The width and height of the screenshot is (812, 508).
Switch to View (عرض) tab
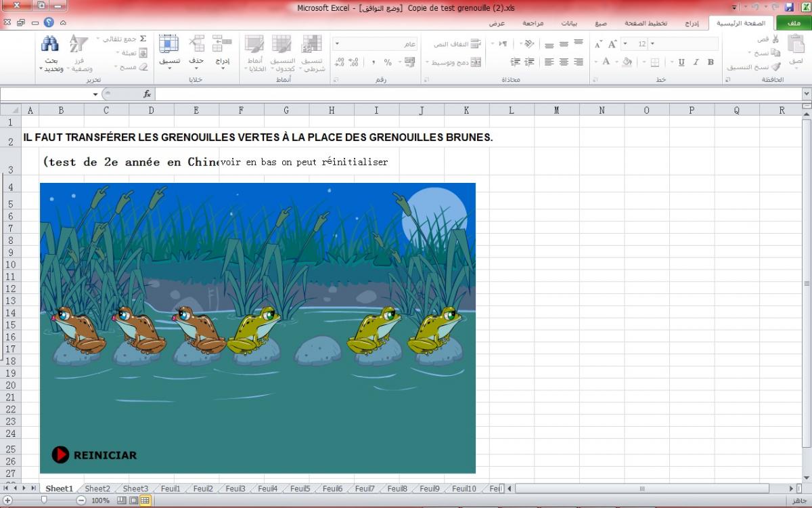pyautogui.click(x=497, y=23)
